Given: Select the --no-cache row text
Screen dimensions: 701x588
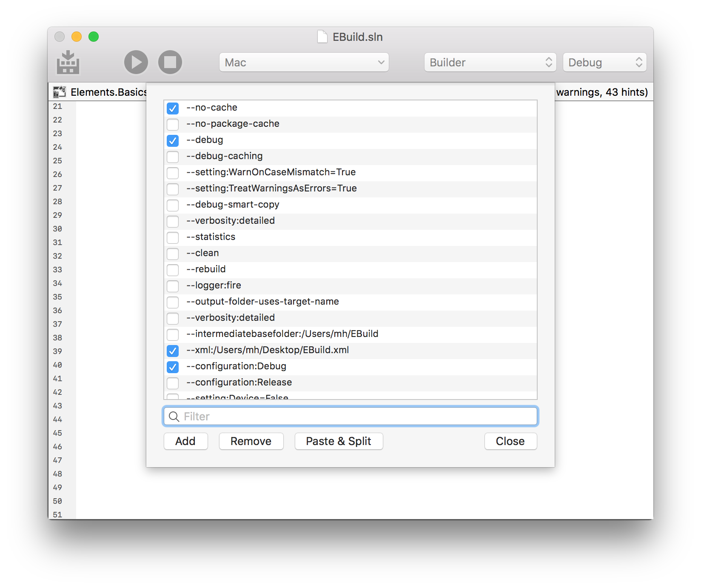Looking at the screenshot, I should pos(212,107).
